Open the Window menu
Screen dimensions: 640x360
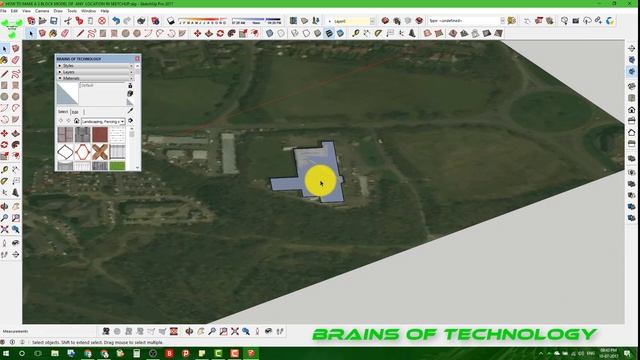88,11
